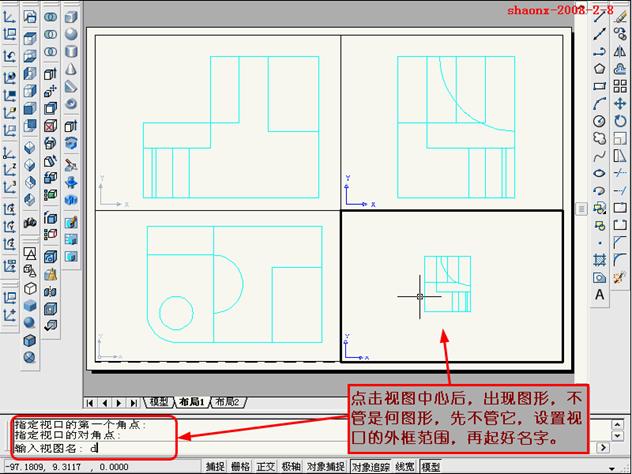This screenshot has width=632, height=474.
Task: Click the camera view icon
Action: point(29,221)
